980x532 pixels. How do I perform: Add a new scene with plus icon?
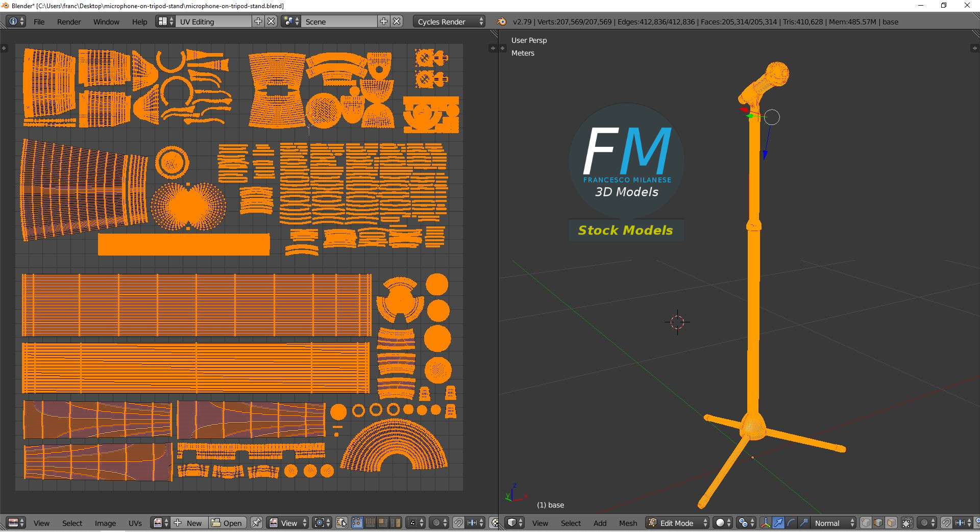pyautogui.click(x=384, y=21)
